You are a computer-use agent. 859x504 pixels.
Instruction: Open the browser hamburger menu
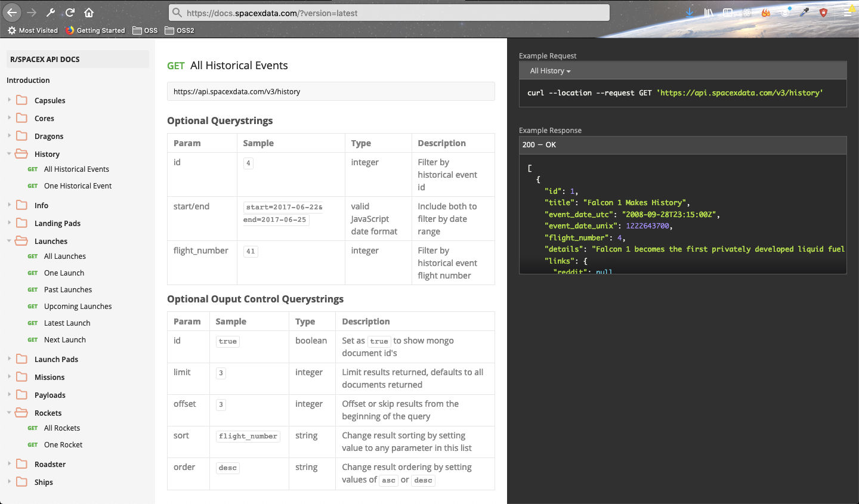(847, 13)
